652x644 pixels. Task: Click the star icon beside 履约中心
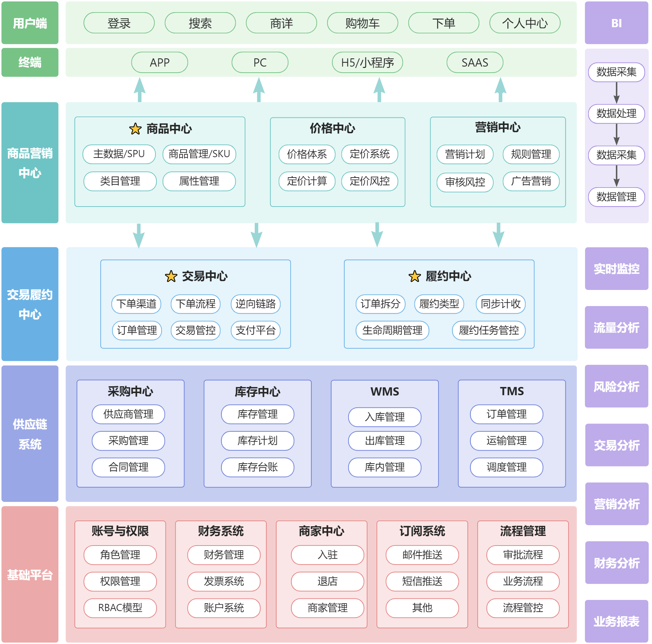414,276
